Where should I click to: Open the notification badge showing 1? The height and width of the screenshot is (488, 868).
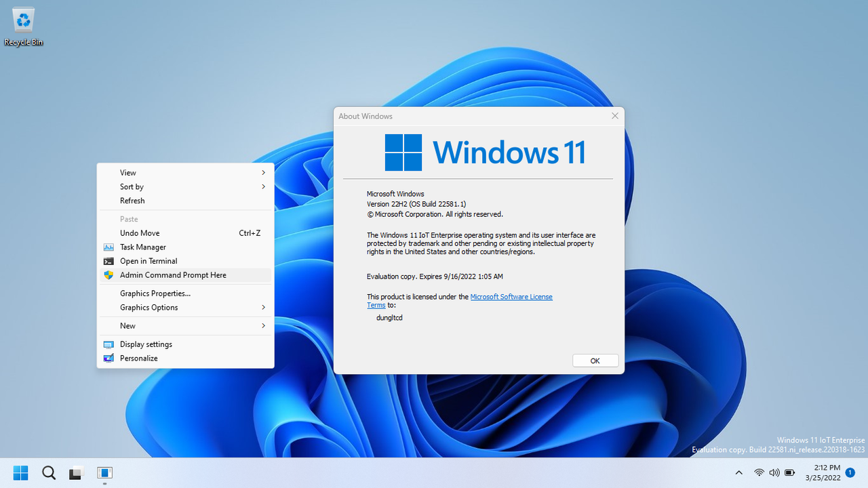tap(850, 472)
